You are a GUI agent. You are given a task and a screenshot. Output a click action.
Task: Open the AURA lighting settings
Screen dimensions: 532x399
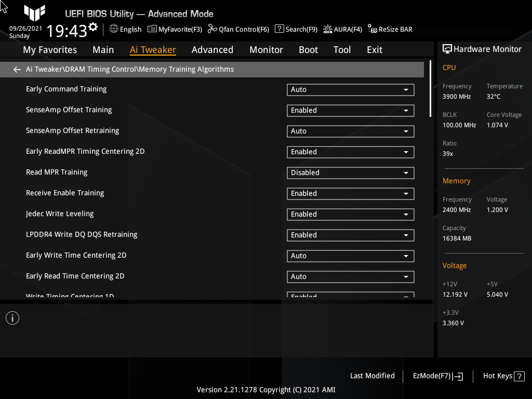coord(342,29)
